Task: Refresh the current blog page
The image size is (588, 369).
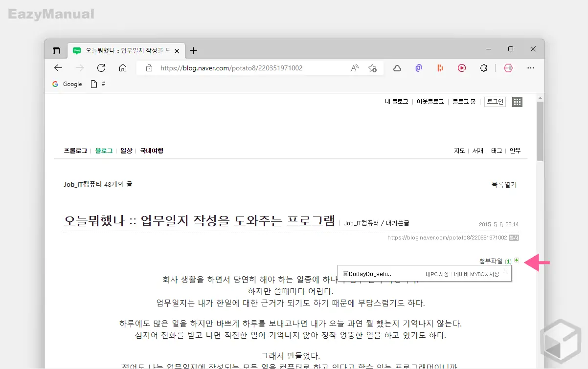Action: click(x=101, y=68)
